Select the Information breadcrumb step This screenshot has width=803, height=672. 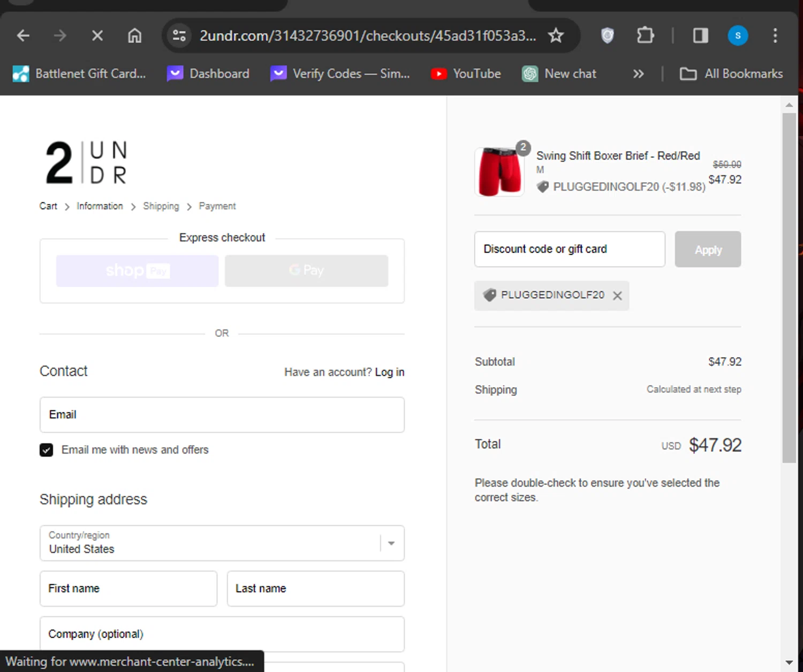100,206
